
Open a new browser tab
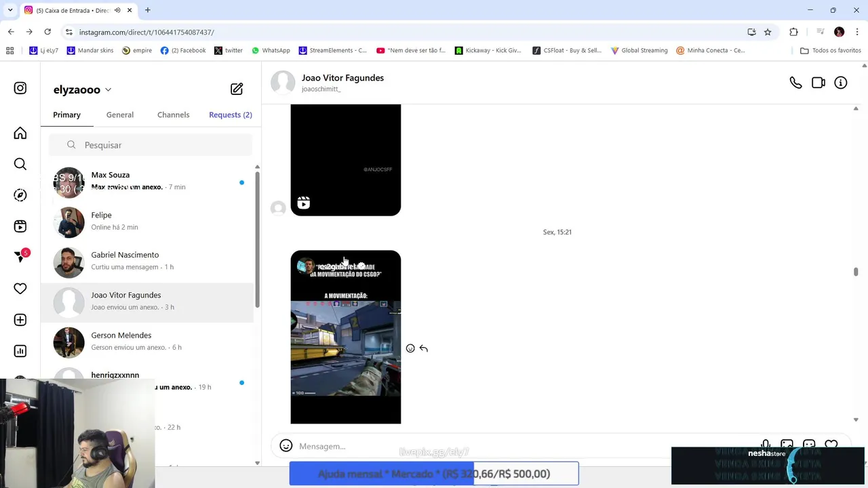tap(148, 10)
